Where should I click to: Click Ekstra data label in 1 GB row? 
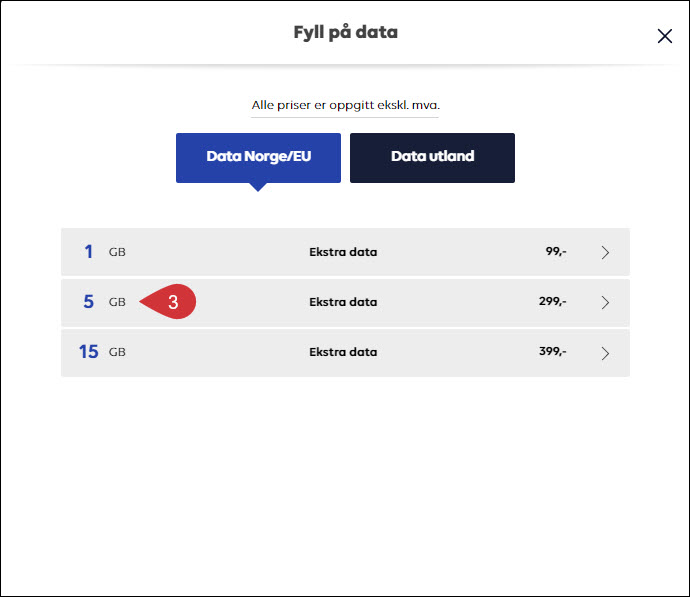(343, 252)
